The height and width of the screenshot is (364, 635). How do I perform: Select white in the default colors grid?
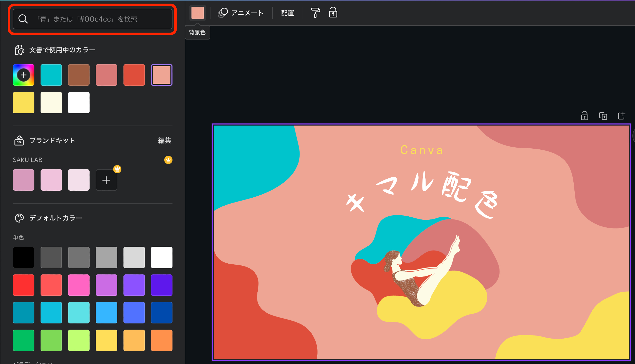(x=162, y=257)
